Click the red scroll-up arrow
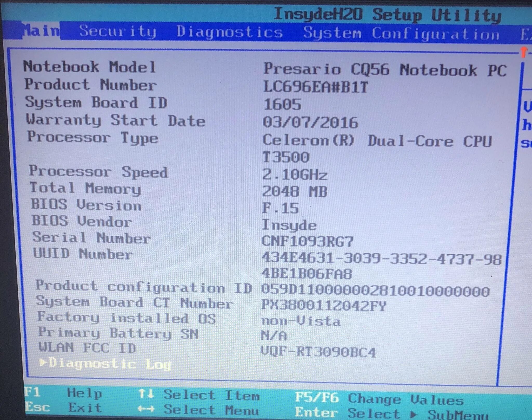 click(x=524, y=52)
